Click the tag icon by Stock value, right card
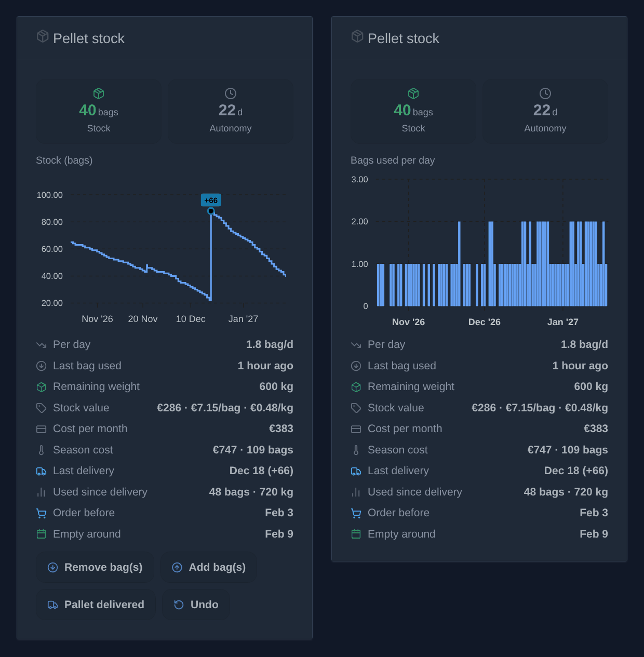Screen dimensions: 644x657 pyautogui.click(x=356, y=408)
